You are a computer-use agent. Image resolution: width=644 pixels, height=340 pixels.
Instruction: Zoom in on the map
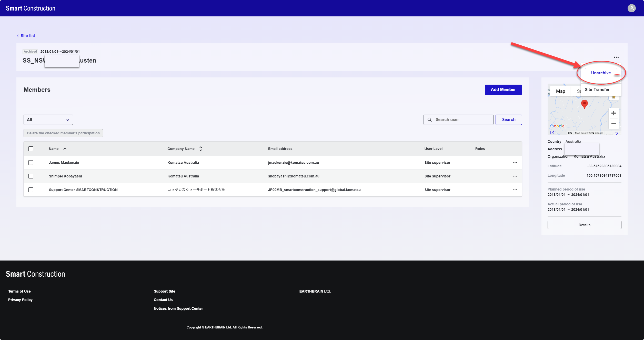613,113
